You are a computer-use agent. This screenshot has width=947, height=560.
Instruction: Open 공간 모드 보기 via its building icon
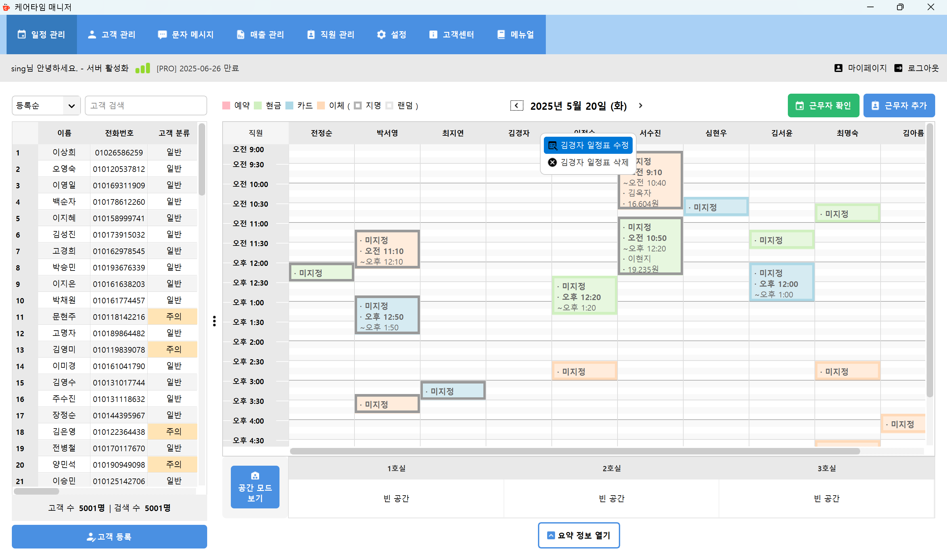(255, 476)
